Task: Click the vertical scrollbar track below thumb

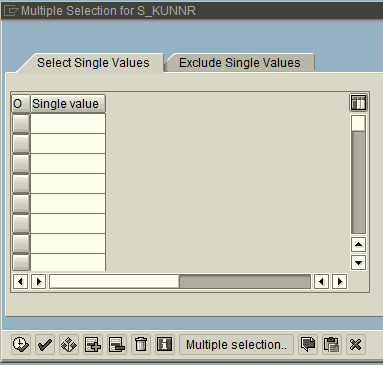Action: point(358,182)
